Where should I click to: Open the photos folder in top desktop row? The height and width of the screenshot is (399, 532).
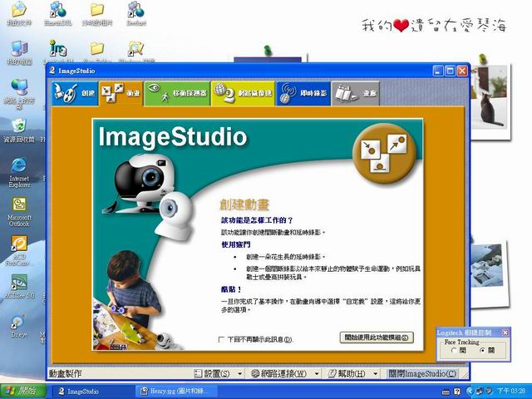click(97, 14)
